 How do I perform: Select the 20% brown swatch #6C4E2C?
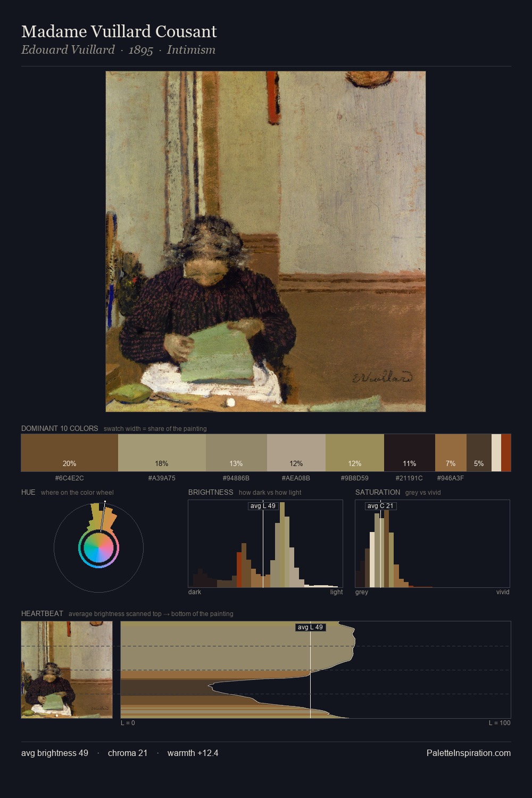click(x=70, y=453)
